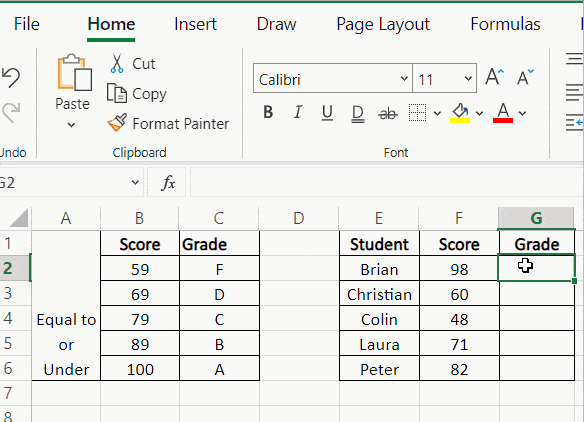The height and width of the screenshot is (422, 584).
Task: Open the Page Layout tab
Action: [x=383, y=25]
